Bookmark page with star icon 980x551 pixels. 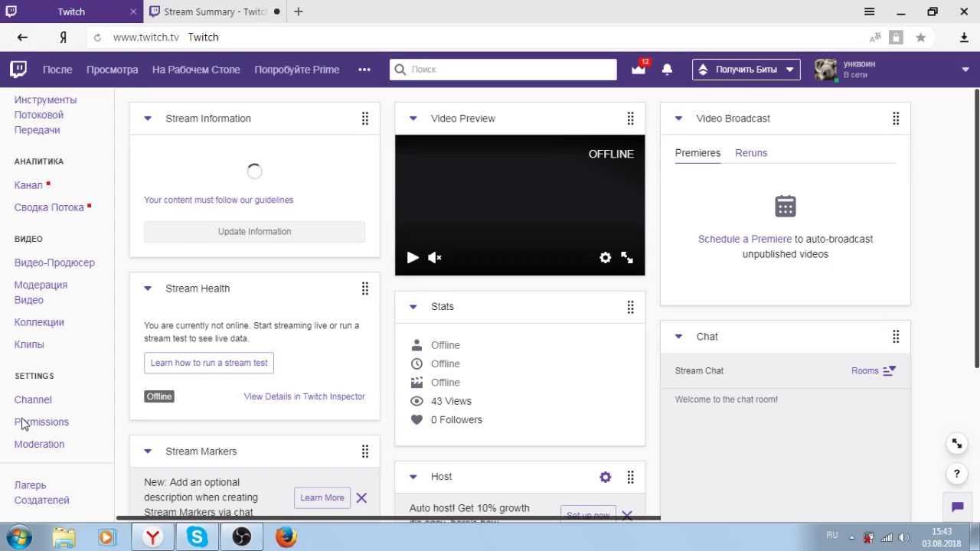coord(921,37)
